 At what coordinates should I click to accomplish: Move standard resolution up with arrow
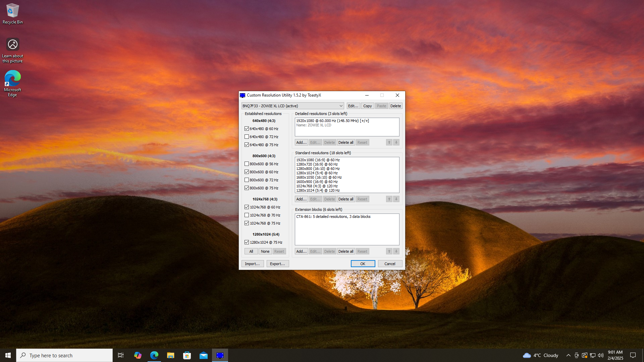click(x=389, y=199)
